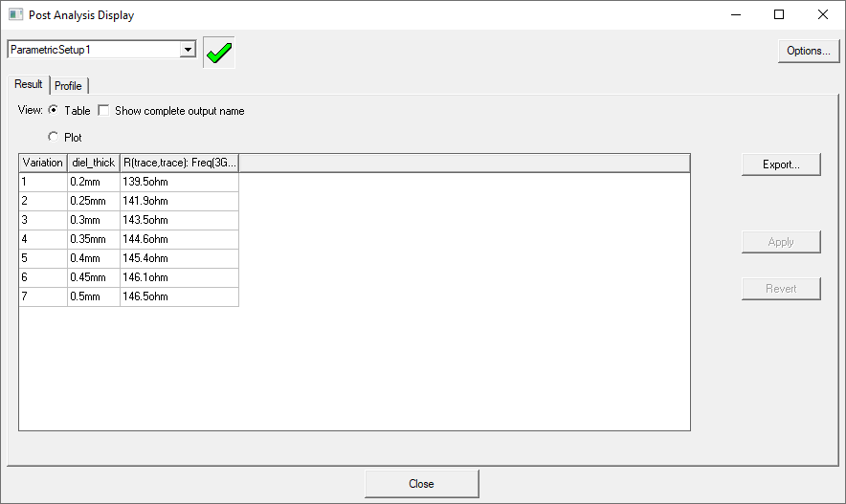Screen dimensions: 846x504
Task: Select variation row number 4
Action: click(43, 239)
